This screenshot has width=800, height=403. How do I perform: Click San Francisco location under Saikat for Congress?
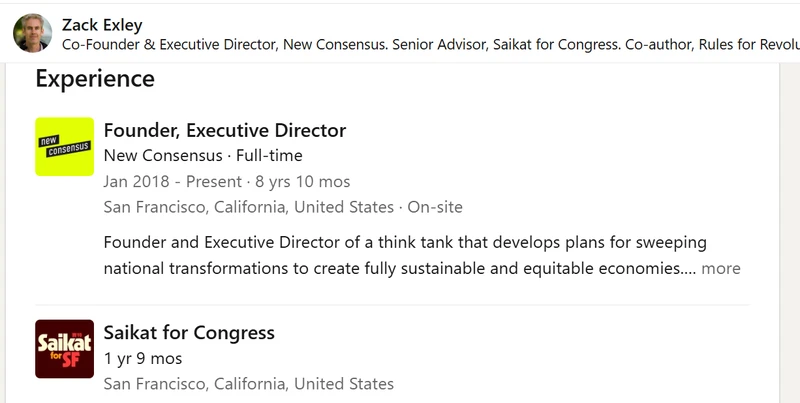[x=248, y=384]
